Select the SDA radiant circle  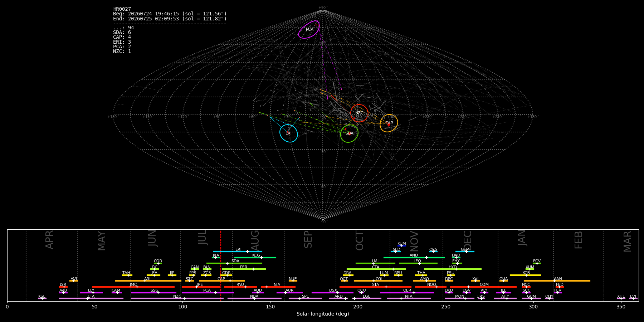[349, 133]
